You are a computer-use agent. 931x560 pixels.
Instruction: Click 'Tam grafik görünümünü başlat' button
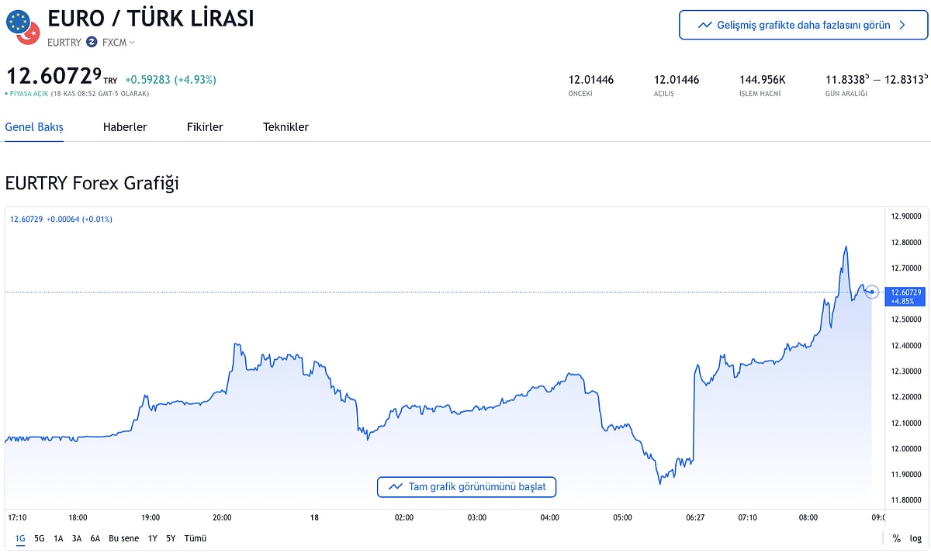pyautogui.click(x=467, y=487)
